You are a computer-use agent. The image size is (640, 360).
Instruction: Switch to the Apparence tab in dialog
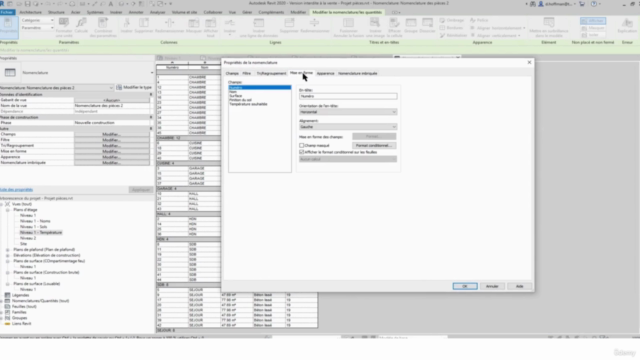[325, 73]
